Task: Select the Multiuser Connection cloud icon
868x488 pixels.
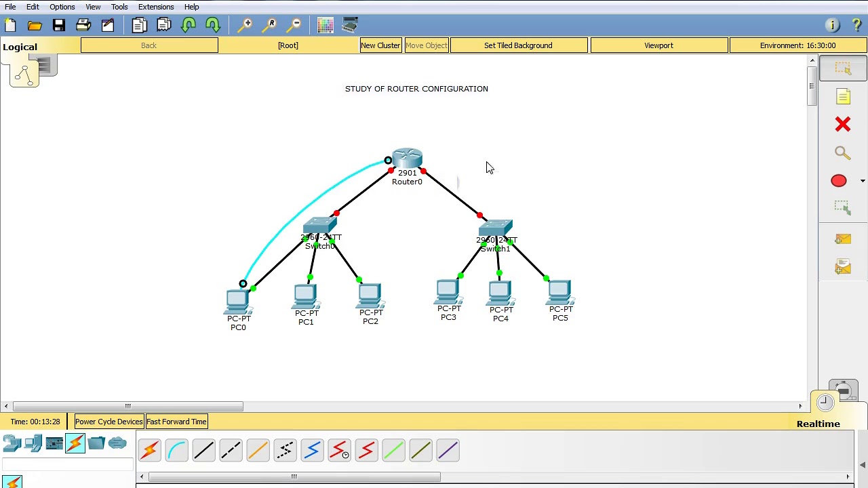Action: (x=117, y=443)
